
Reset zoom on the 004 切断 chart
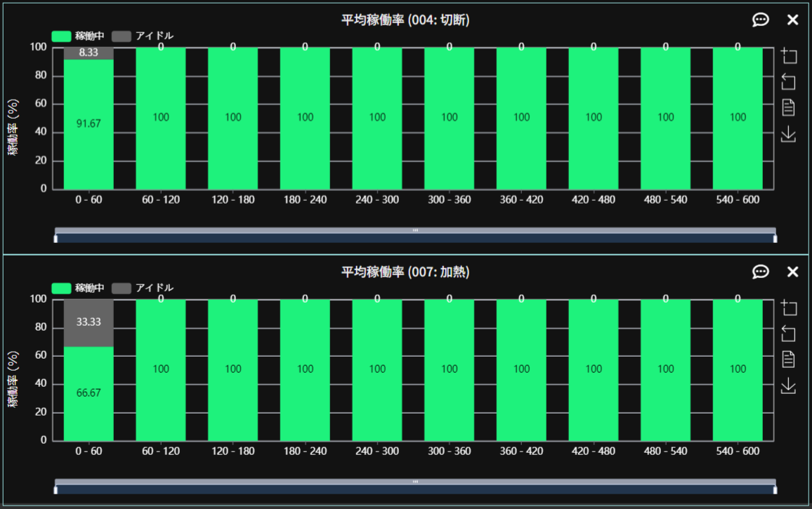789,81
